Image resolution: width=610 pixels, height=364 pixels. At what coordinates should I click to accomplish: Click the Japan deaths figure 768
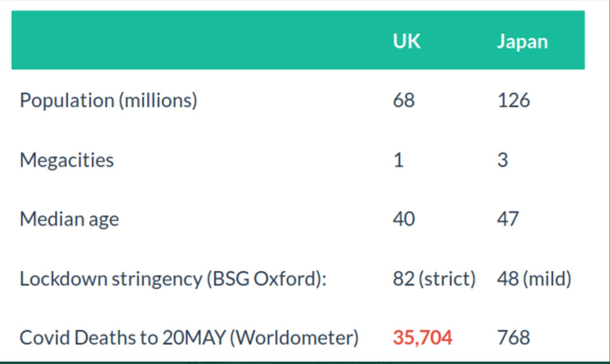(513, 338)
